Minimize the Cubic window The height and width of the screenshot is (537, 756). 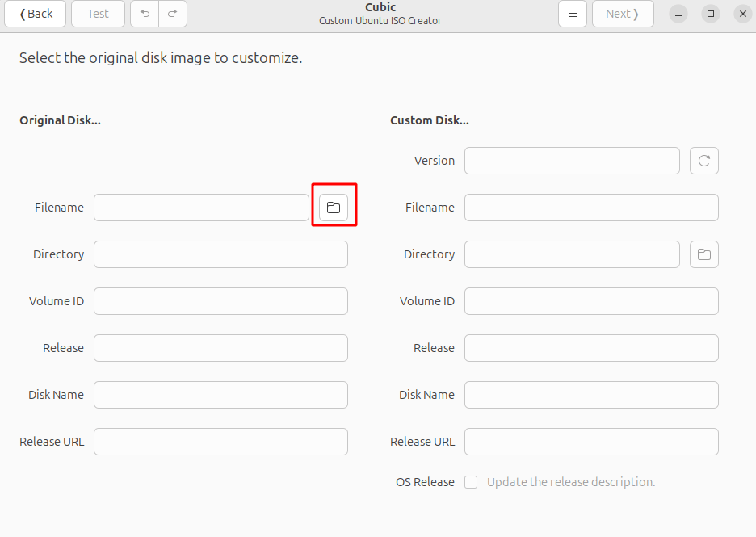tap(678, 14)
